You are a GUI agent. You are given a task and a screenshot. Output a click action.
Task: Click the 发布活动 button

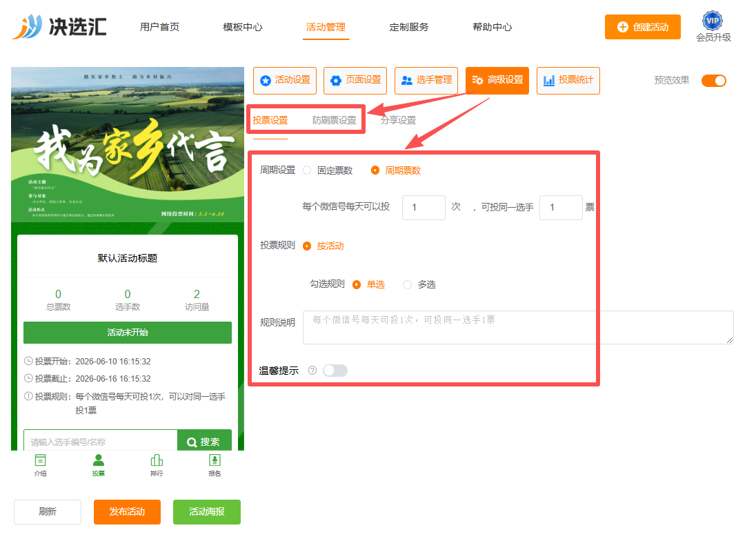[x=128, y=511]
